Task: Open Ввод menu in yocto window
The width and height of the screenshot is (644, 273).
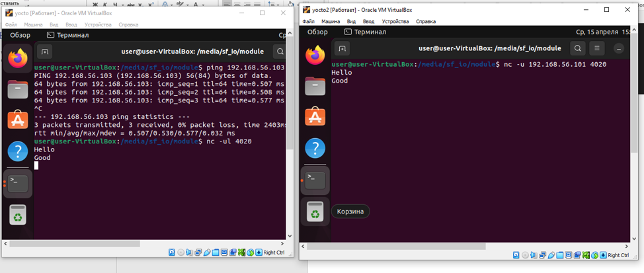Action: [x=71, y=24]
